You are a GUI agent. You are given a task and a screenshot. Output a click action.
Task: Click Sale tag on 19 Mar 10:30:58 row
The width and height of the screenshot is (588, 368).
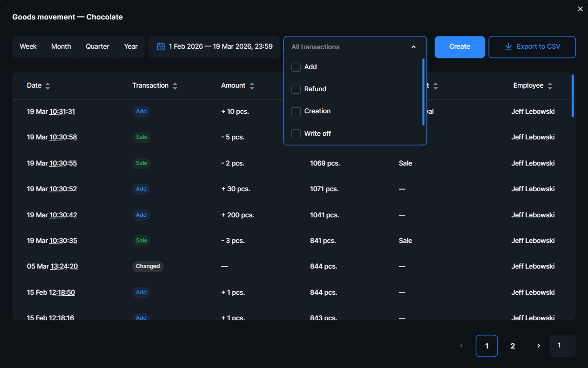click(142, 137)
